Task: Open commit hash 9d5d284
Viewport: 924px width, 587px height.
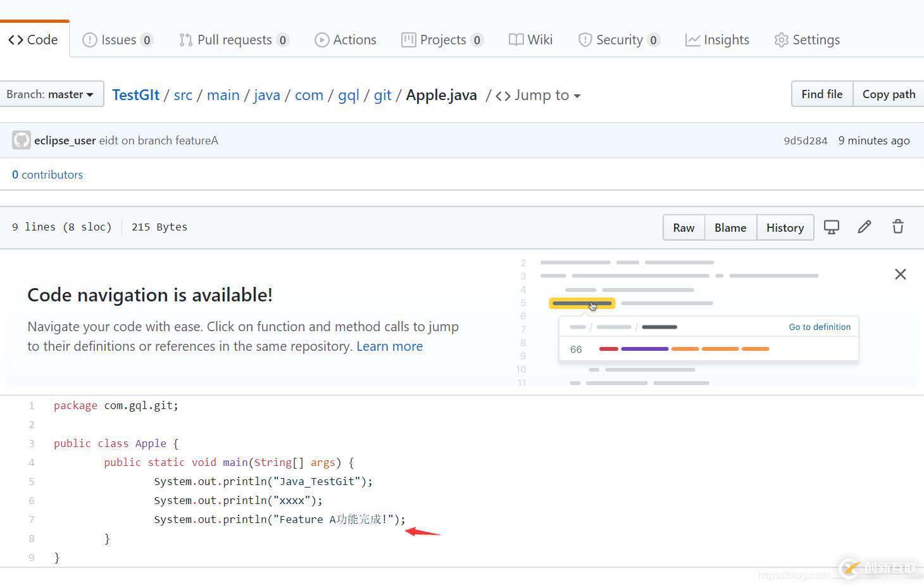Action: coord(805,141)
